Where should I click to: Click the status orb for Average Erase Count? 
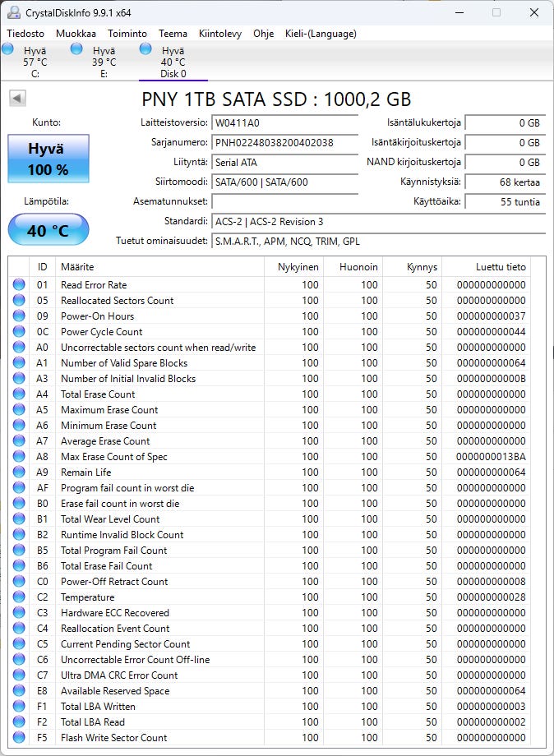(19, 440)
